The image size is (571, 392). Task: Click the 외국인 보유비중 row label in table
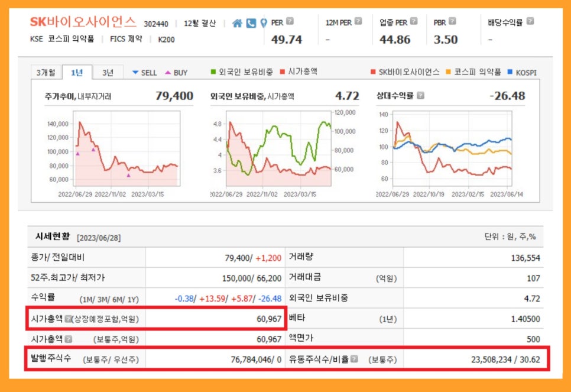point(318,298)
